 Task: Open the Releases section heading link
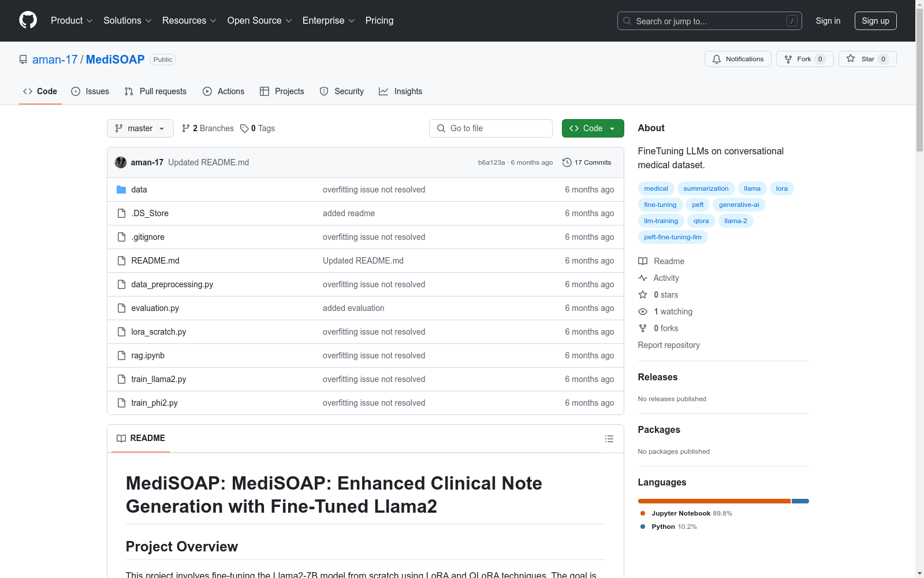pyautogui.click(x=658, y=377)
